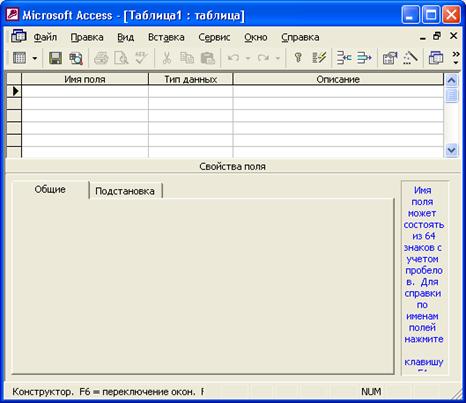The image size is (466, 403).
Task: Open Indexes via lightning list icon
Action: (x=319, y=58)
